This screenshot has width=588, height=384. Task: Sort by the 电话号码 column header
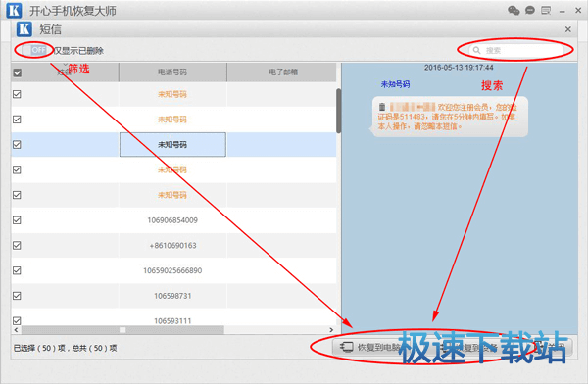[x=172, y=72]
